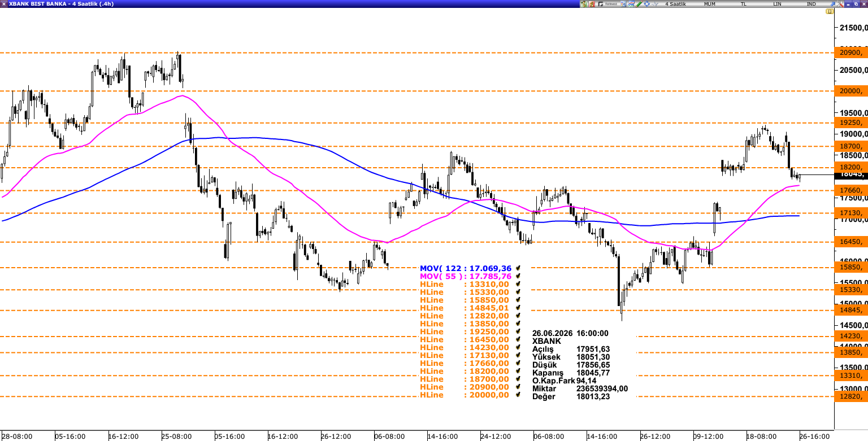Click the blue diagonal arrow icon
Viewport: 868px width, 441px height.
point(832,4)
